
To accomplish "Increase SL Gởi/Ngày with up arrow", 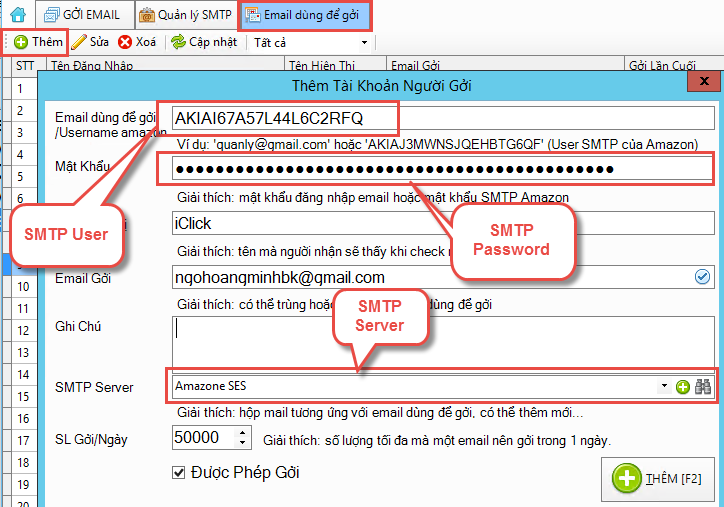I will coord(242,432).
